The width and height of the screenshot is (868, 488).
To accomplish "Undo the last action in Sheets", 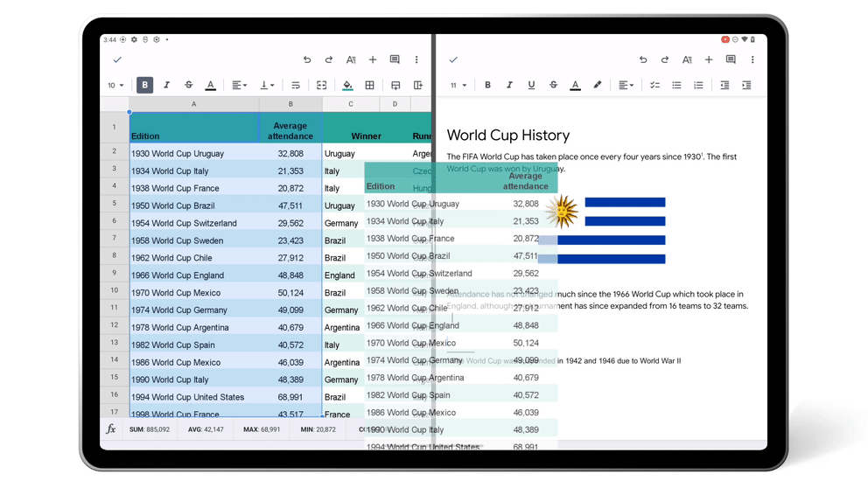I will click(306, 59).
